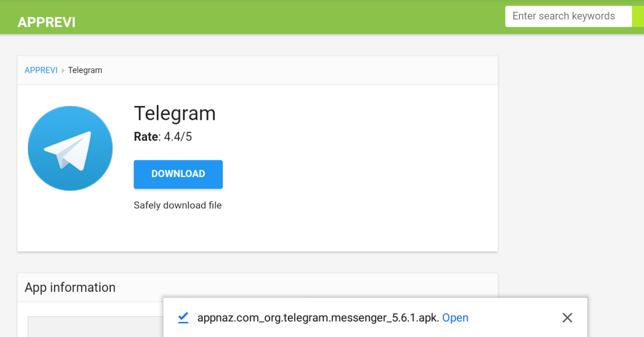
Task: Click the Telegram paper plane logo
Action: [70, 148]
